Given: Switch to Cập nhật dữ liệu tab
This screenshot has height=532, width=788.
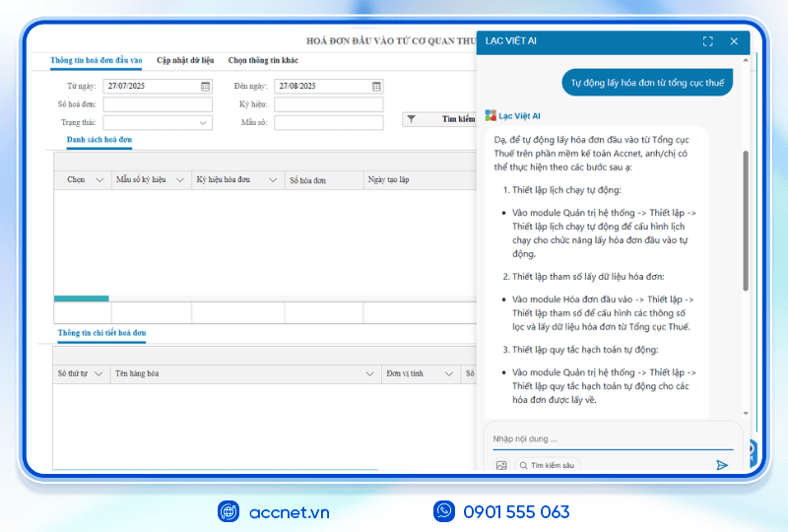Looking at the screenshot, I should click(185, 60).
